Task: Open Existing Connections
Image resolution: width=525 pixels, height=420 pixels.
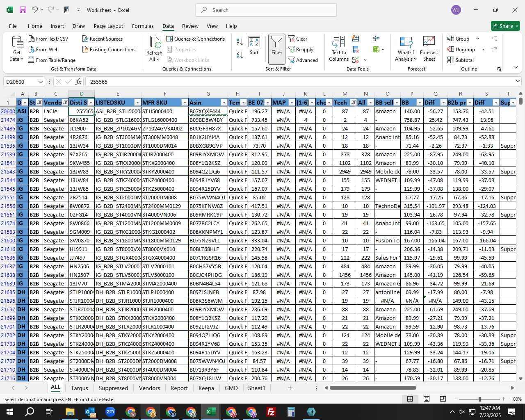Action: [x=109, y=49]
